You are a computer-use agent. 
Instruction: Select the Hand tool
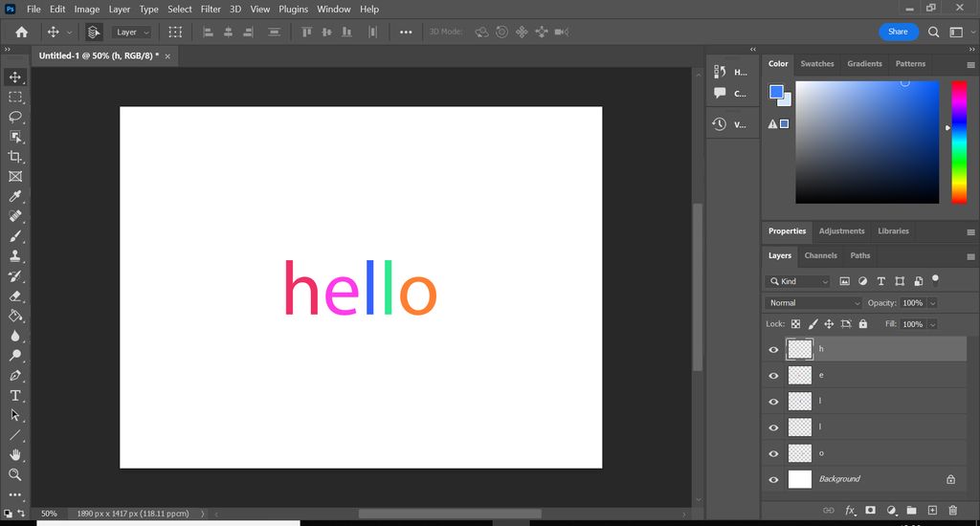point(15,455)
